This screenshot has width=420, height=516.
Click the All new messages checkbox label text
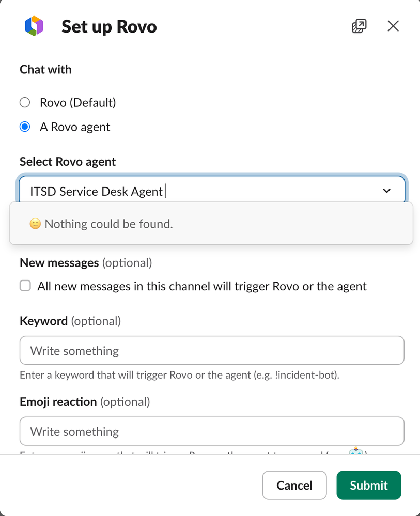tap(202, 286)
